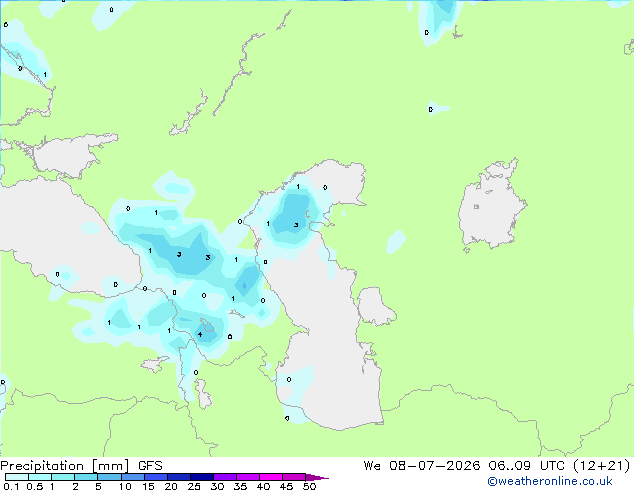
Task: Select the 10–15 mm legend swatch
Action: (133, 477)
